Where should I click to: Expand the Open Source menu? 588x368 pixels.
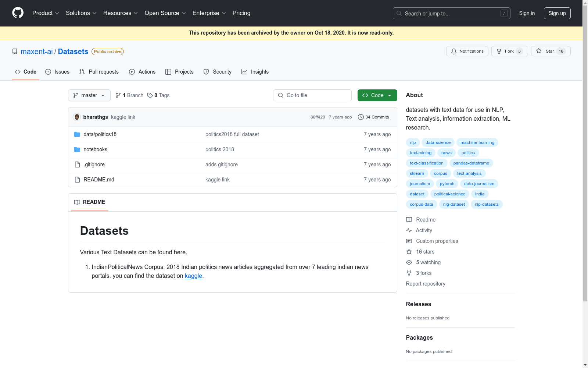tap(165, 13)
